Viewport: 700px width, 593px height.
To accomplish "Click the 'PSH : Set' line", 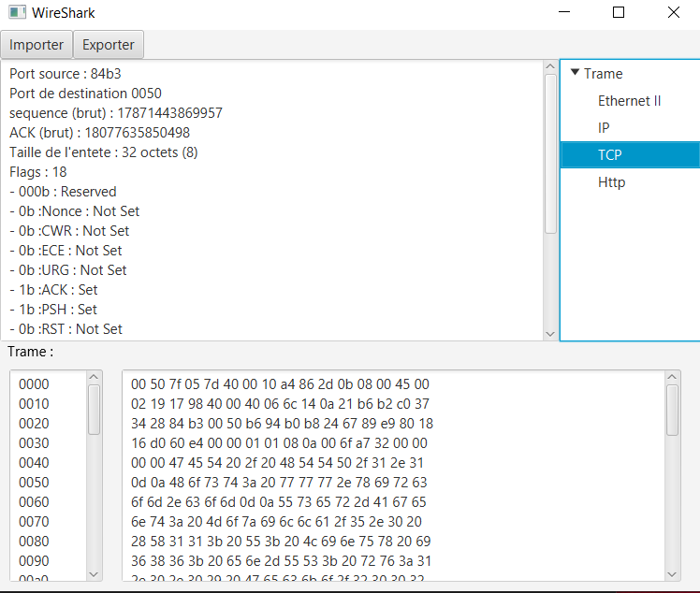I will 53,310.
